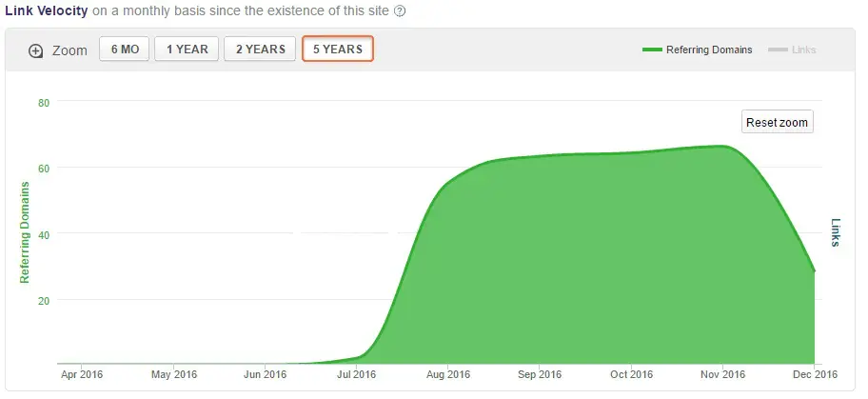The image size is (868, 399).
Task: Click the Jul 2016 x-axis label
Action: coord(356,375)
